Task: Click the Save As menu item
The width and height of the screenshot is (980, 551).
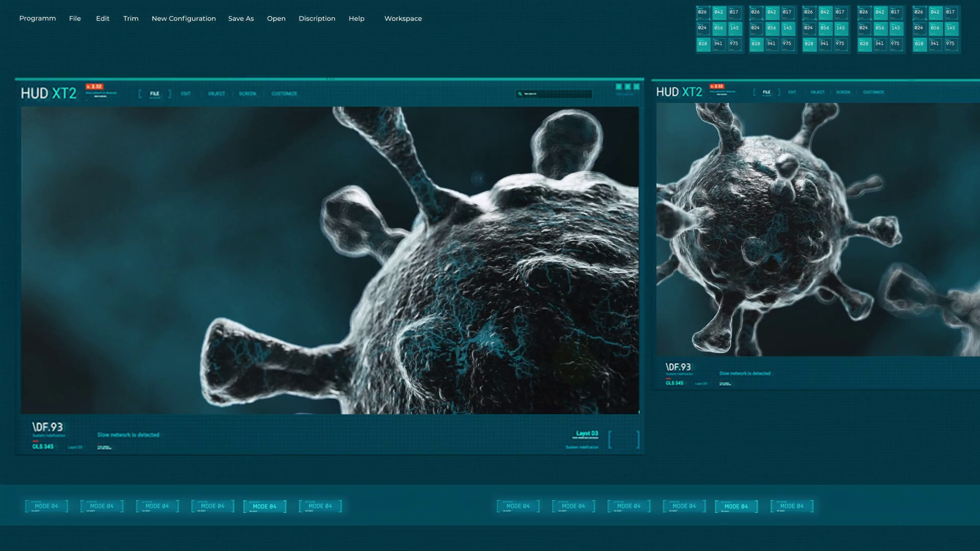Action: (x=240, y=18)
